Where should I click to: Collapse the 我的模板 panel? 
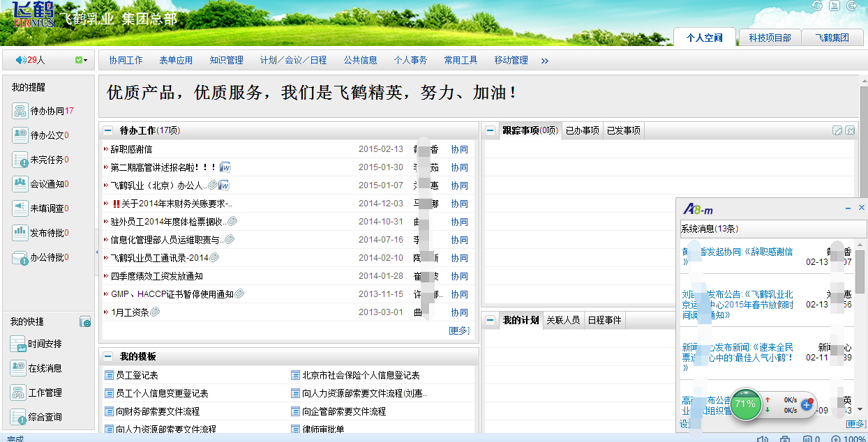pyautogui.click(x=108, y=356)
